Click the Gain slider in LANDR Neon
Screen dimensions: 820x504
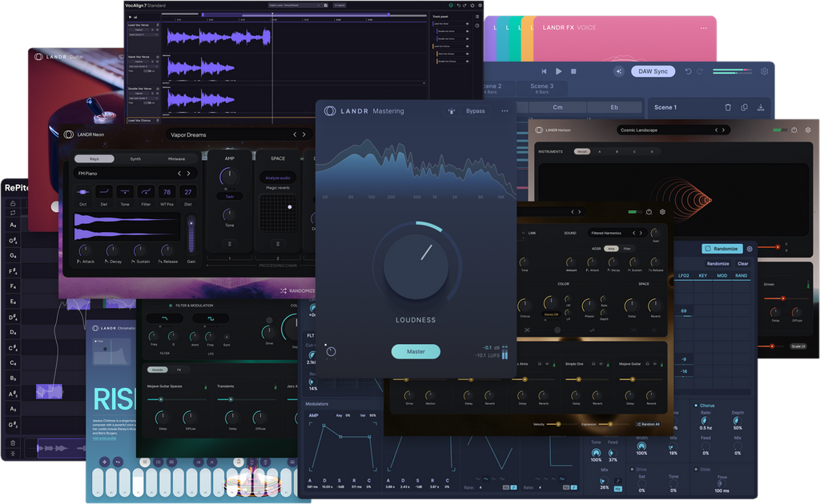[x=191, y=234]
